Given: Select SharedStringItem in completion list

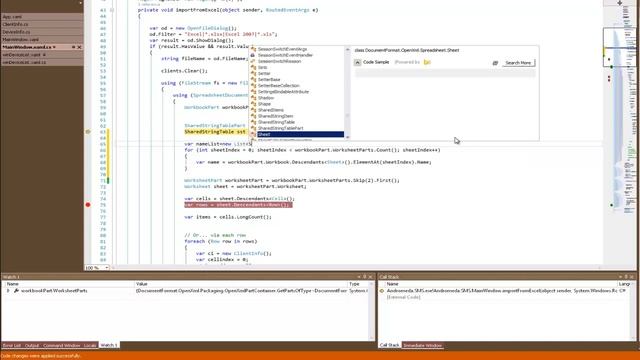Looking at the screenshot, I should coord(276,116).
